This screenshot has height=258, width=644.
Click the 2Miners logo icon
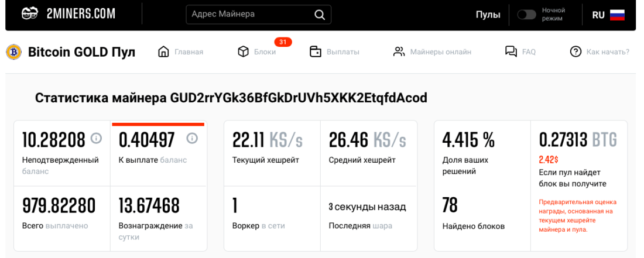[30, 13]
